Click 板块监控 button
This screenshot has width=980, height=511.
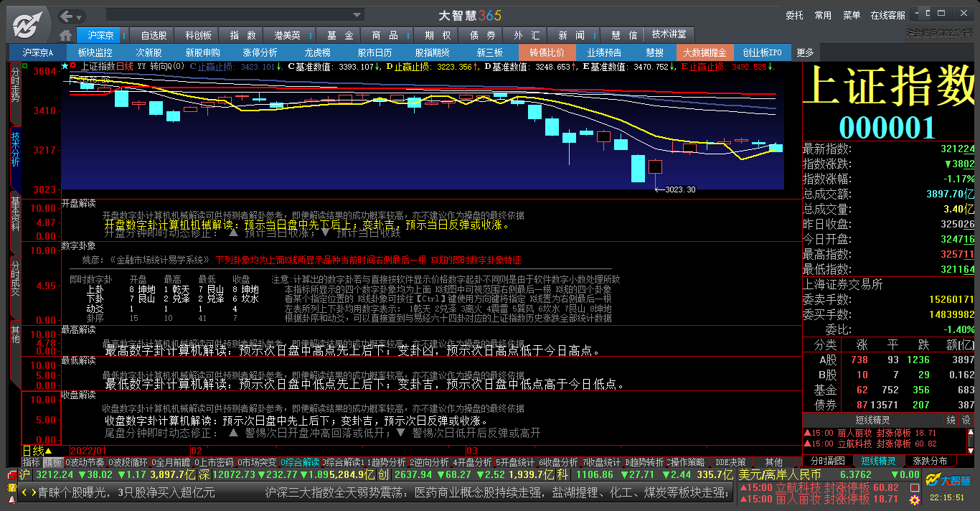95,52
